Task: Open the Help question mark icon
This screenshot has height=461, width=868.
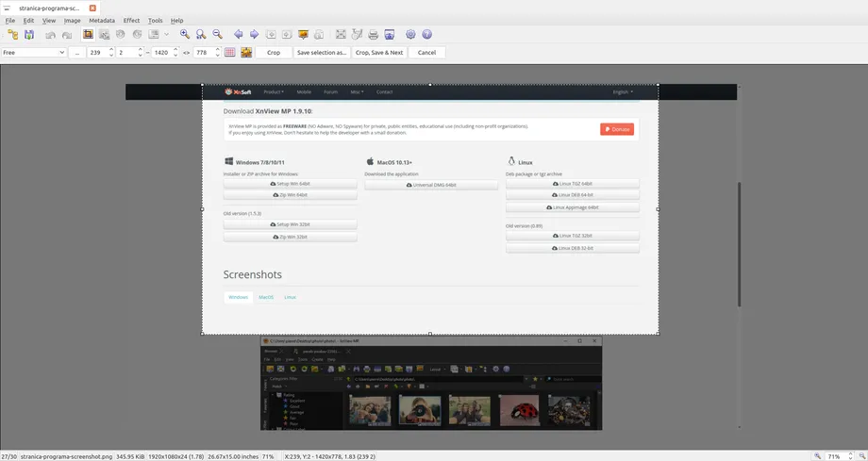Action: click(426, 34)
